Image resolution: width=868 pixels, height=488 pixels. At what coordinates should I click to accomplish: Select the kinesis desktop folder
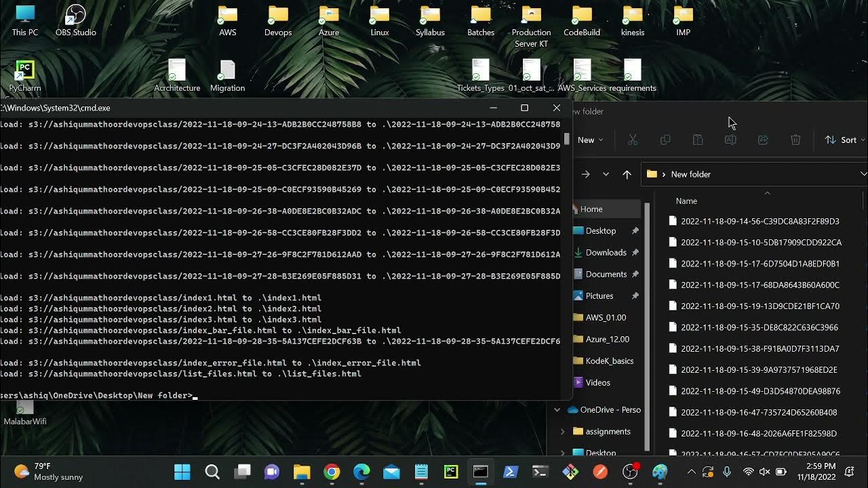point(633,20)
